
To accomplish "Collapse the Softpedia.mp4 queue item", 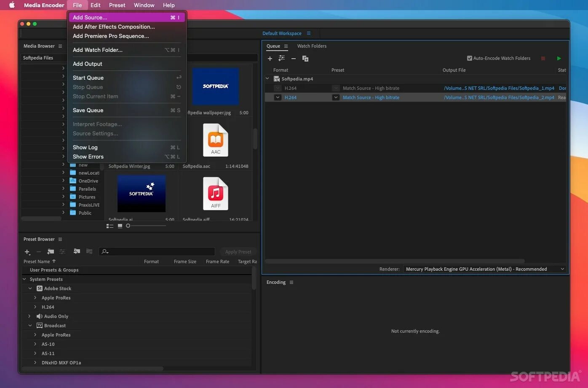I will (x=267, y=79).
